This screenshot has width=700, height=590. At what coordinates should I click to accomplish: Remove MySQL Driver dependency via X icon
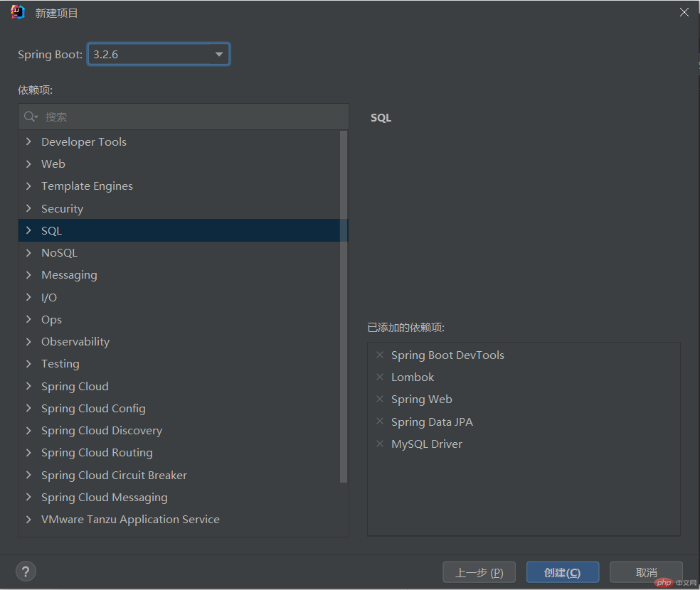click(x=380, y=444)
